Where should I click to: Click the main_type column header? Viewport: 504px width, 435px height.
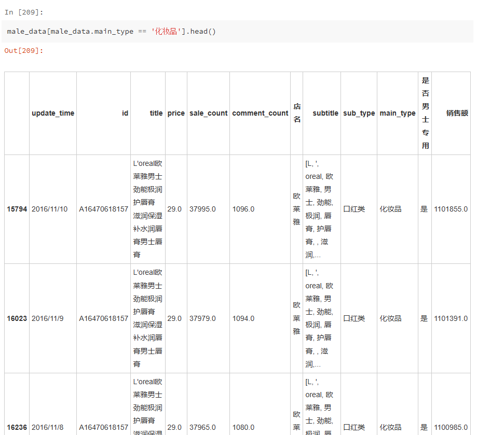tap(398, 114)
